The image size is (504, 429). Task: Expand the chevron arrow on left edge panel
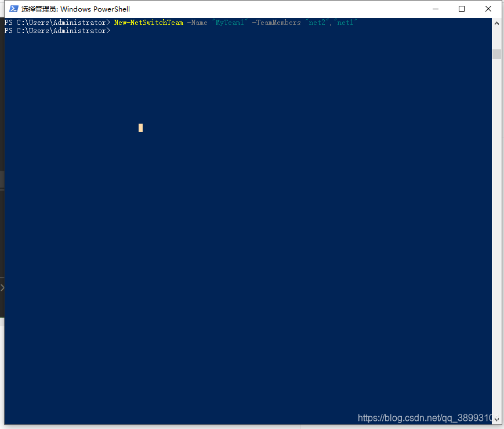point(2,287)
